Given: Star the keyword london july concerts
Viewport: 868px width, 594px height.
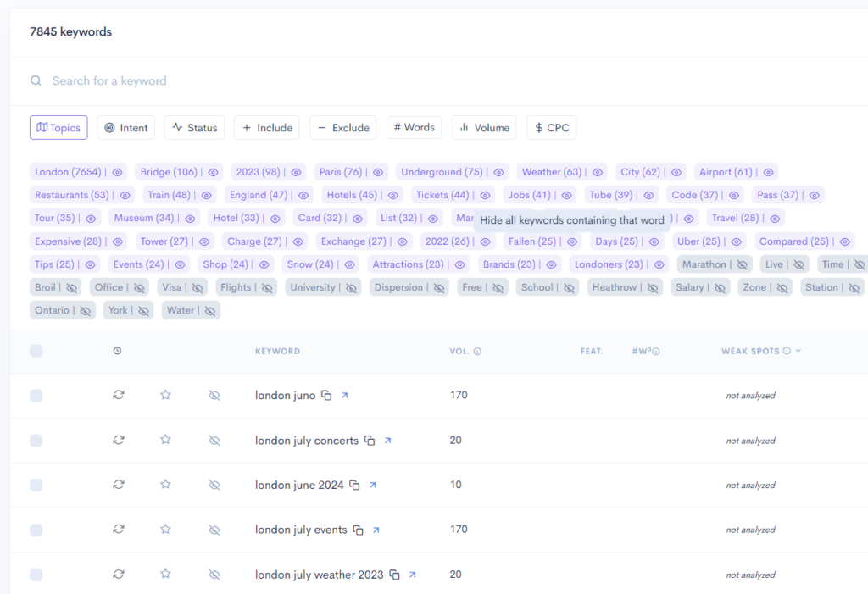Looking at the screenshot, I should [165, 440].
